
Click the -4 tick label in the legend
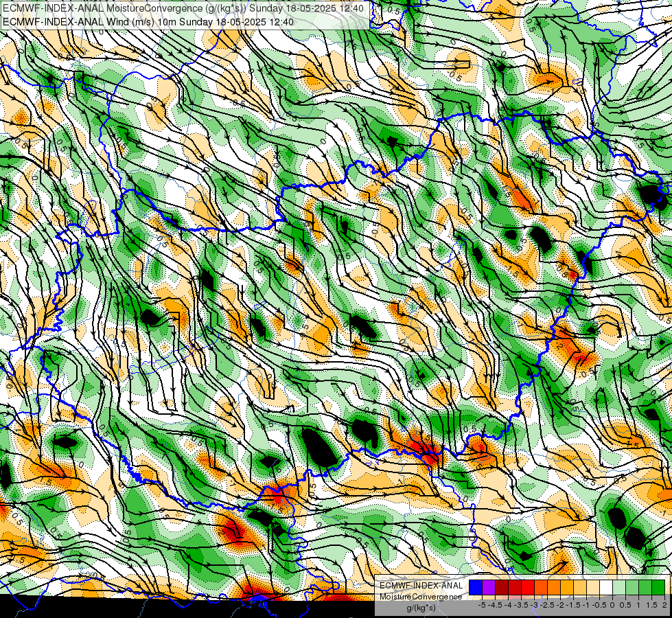(508, 605)
